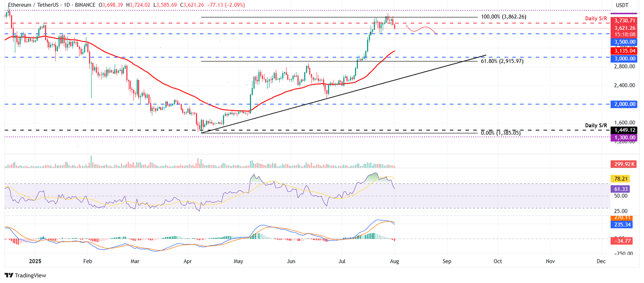Click Aug on the time axis

394,261
